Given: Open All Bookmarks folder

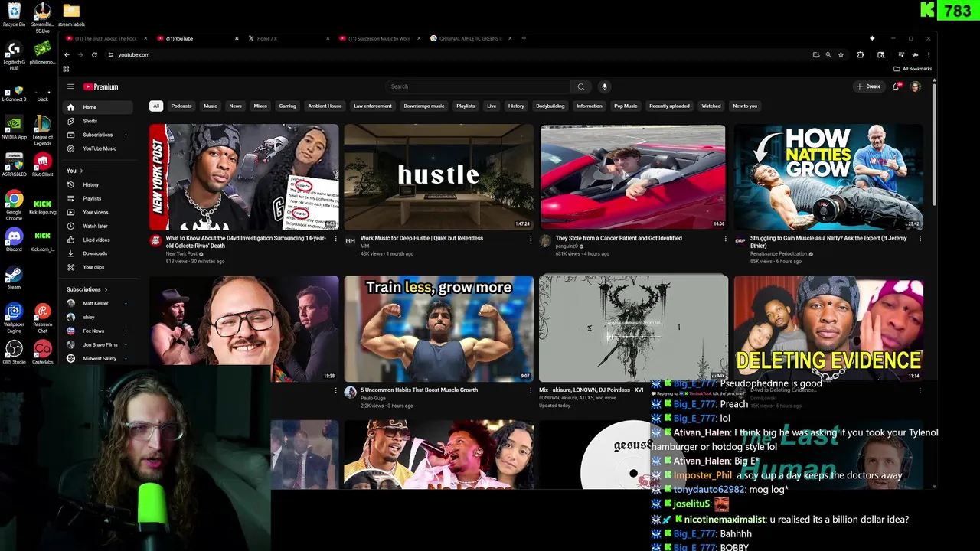Looking at the screenshot, I should (x=913, y=69).
